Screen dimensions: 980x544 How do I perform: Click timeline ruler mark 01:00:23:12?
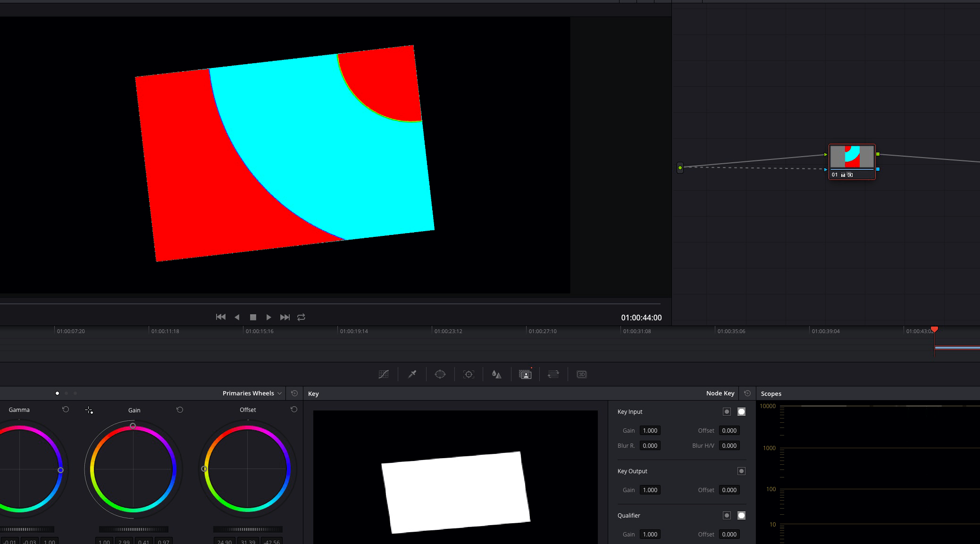point(448,331)
